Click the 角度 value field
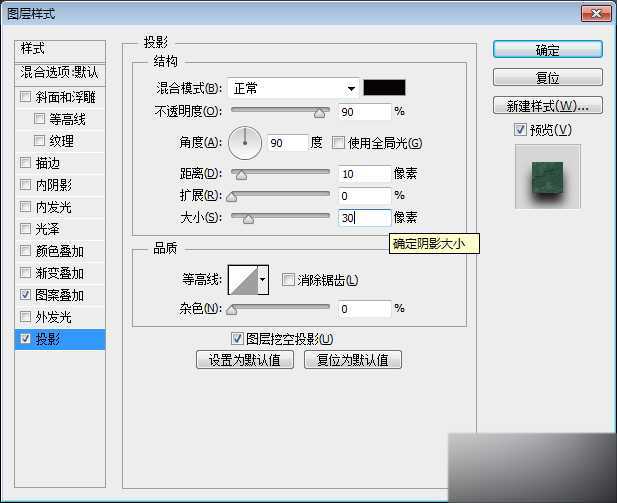Image resolution: width=617 pixels, height=503 pixels. [x=287, y=143]
